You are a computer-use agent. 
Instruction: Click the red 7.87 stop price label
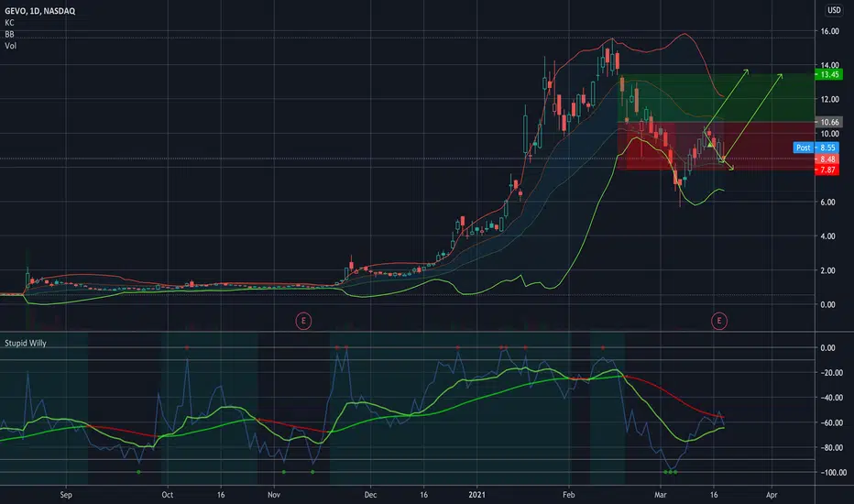pyautogui.click(x=827, y=170)
